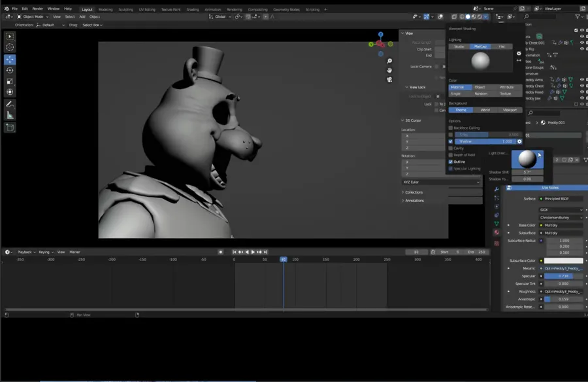
Task: Open Shadow settings gear icon
Action: click(x=519, y=141)
